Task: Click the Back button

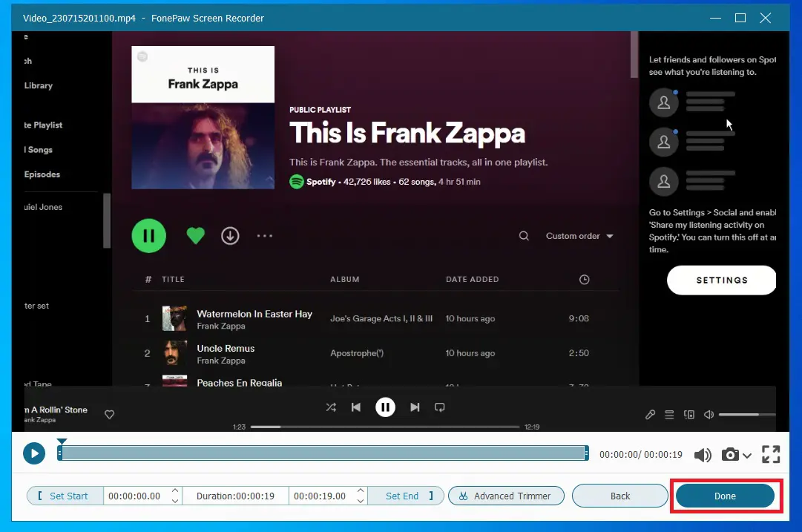Action: [620, 496]
